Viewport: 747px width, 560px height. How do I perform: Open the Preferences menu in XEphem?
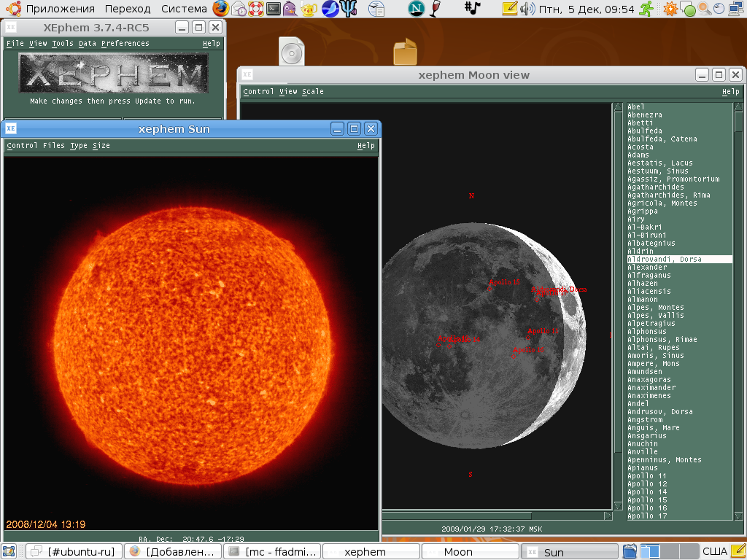coord(125,44)
